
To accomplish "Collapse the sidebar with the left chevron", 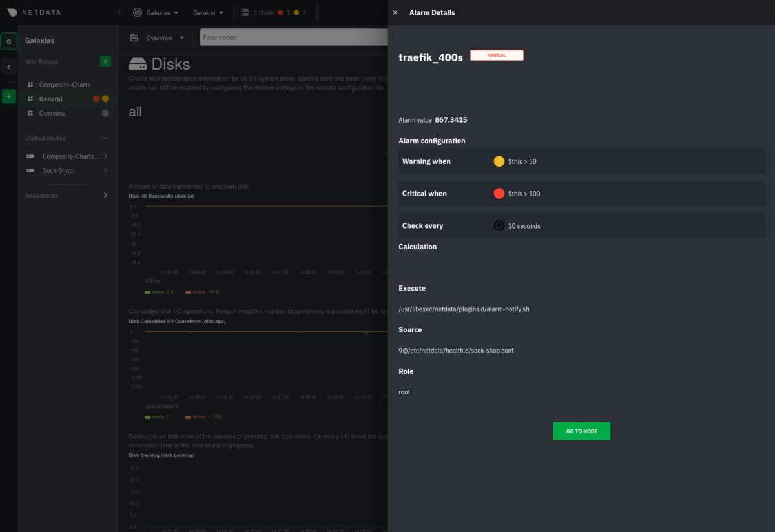I will [119, 13].
